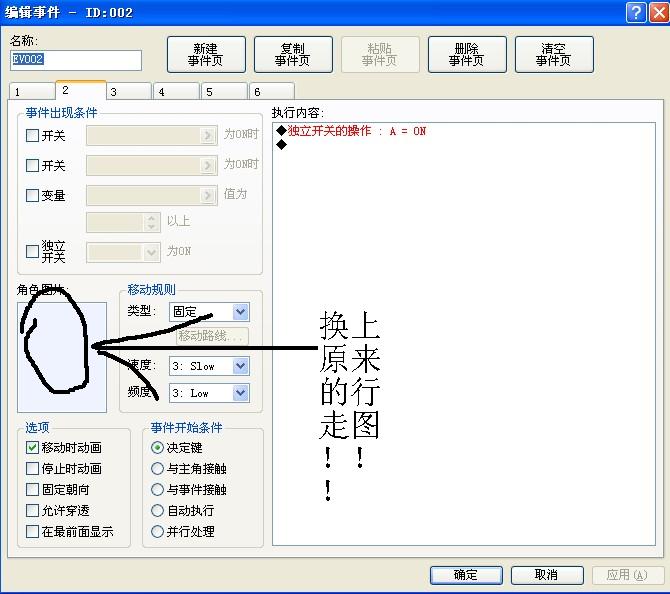Click the help question mark icon in title bar

tap(636, 12)
